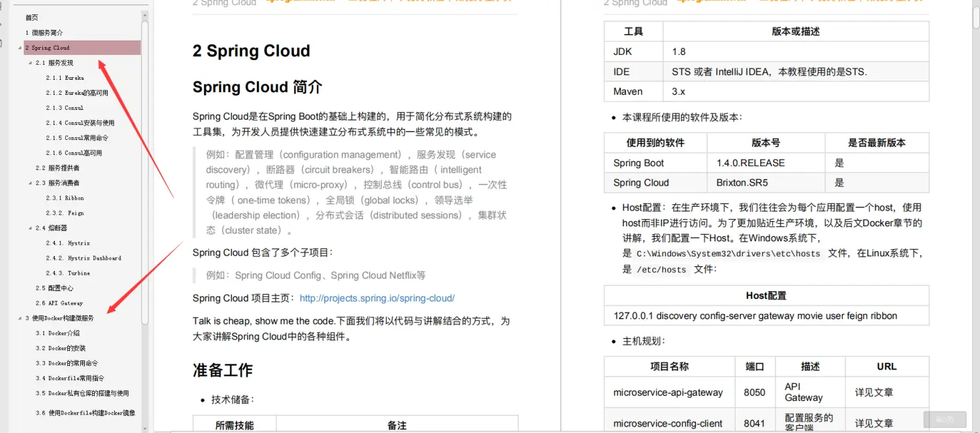Click the outline panel vertical scrollbar

[x=145, y=171]
